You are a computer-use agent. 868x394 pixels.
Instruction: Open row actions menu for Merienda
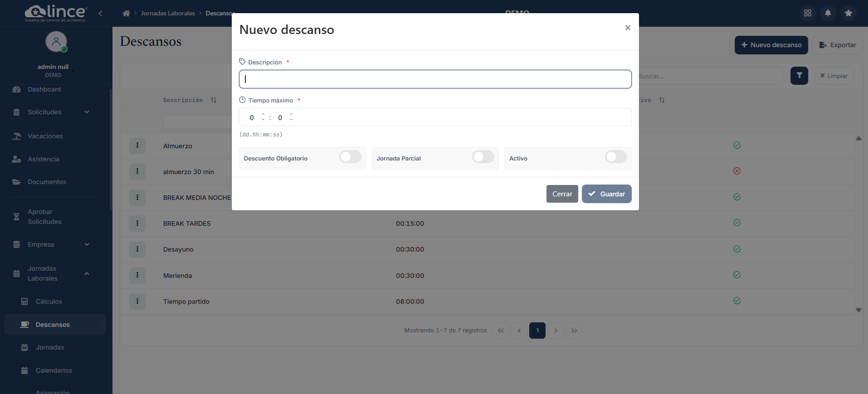(137, 275)
